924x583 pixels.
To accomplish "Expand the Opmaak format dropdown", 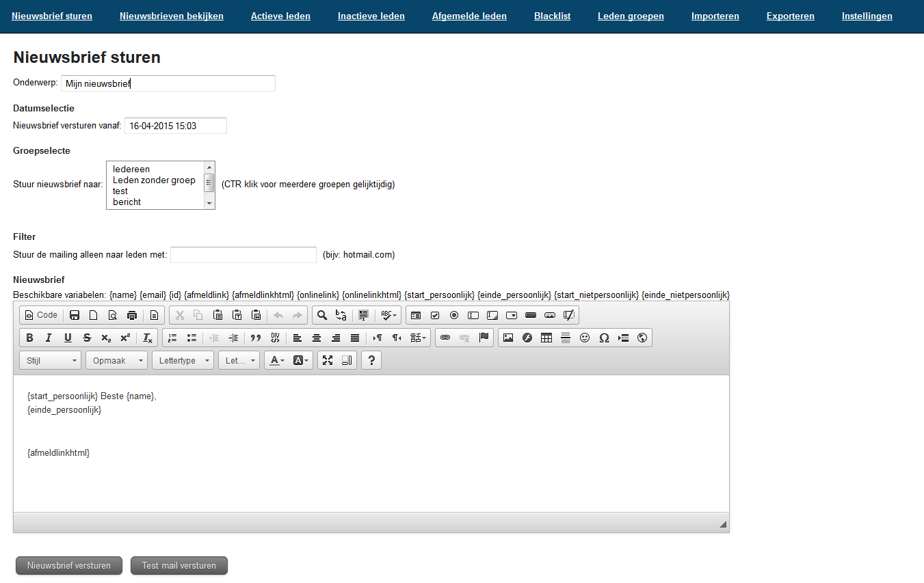I will pos(116,360).
